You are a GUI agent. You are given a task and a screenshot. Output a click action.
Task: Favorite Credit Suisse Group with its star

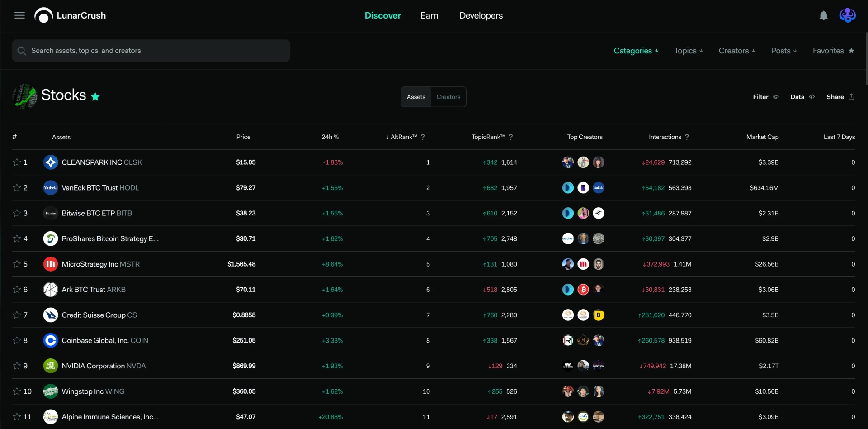tap(17, 315)
